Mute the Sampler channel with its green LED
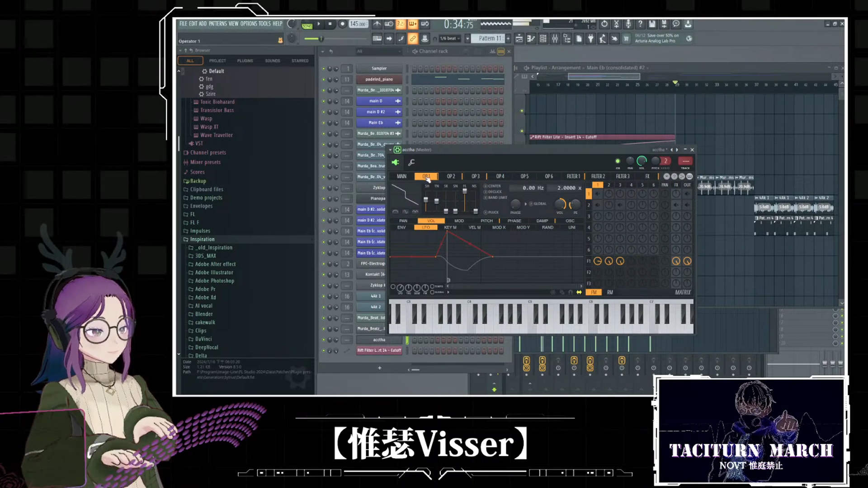 click(323, 69)
